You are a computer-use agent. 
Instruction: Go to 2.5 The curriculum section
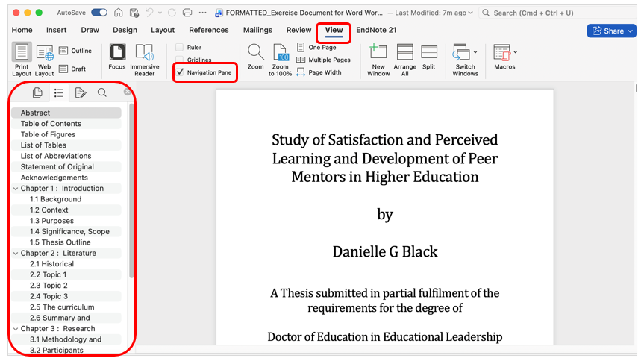66,307
